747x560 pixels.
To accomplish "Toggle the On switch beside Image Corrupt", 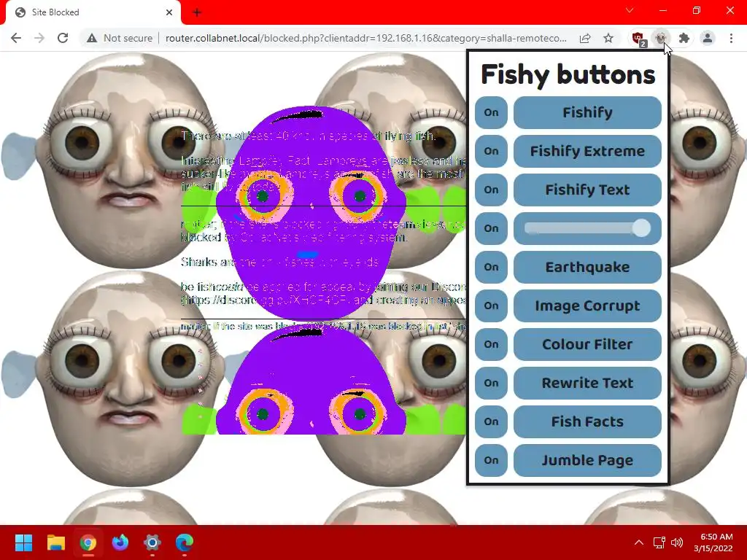I will click(491, 306).
